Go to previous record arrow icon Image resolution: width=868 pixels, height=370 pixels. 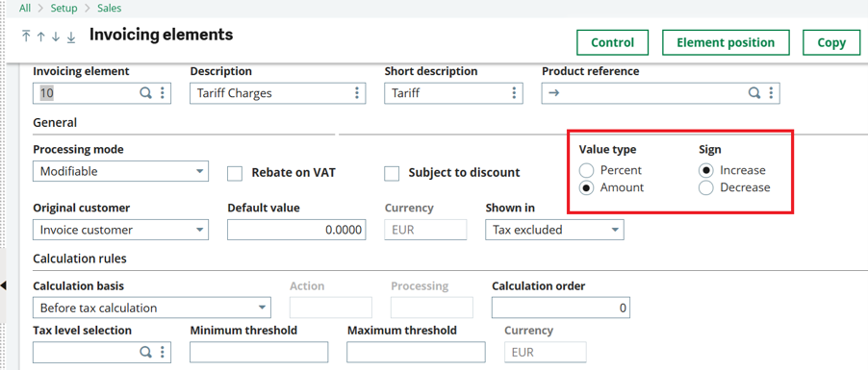[x=41, y=37]
